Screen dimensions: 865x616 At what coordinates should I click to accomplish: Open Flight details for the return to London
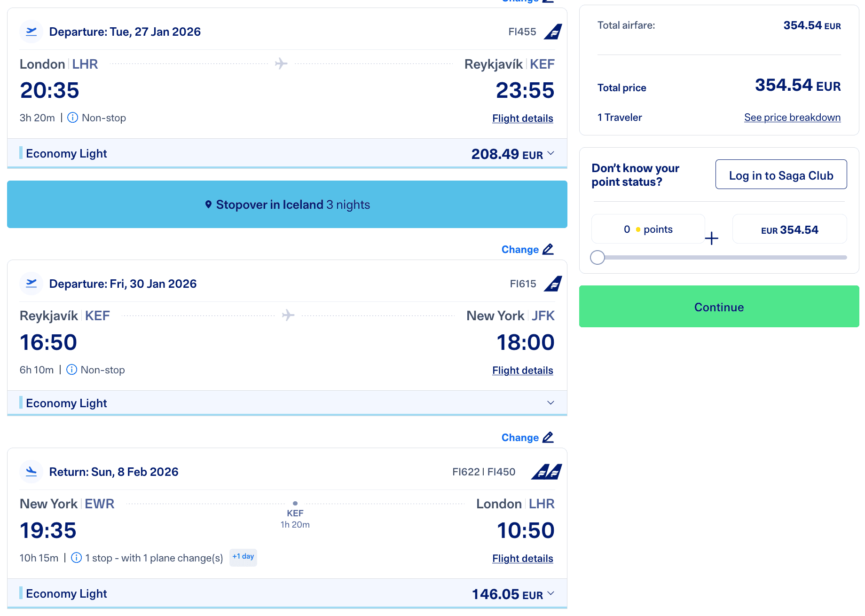point(522,559)
